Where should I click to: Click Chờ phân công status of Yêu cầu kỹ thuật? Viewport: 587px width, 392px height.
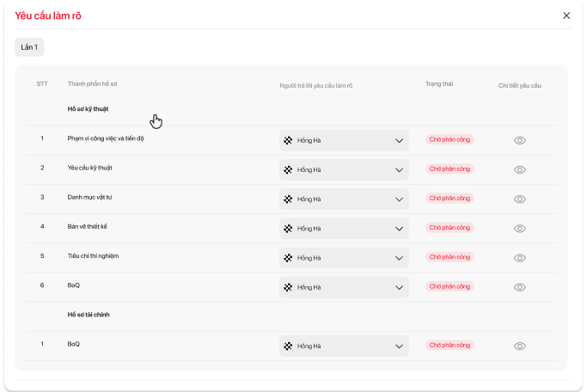[449, 168]
